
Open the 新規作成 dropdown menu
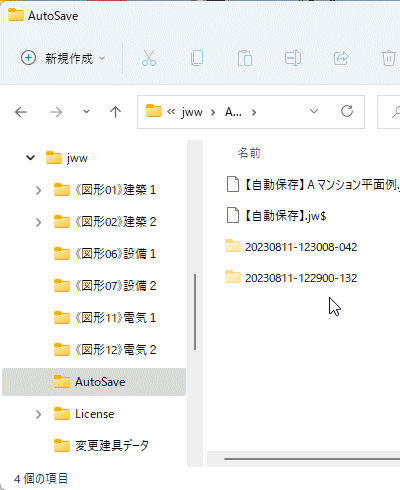click(x=63, y=58)
